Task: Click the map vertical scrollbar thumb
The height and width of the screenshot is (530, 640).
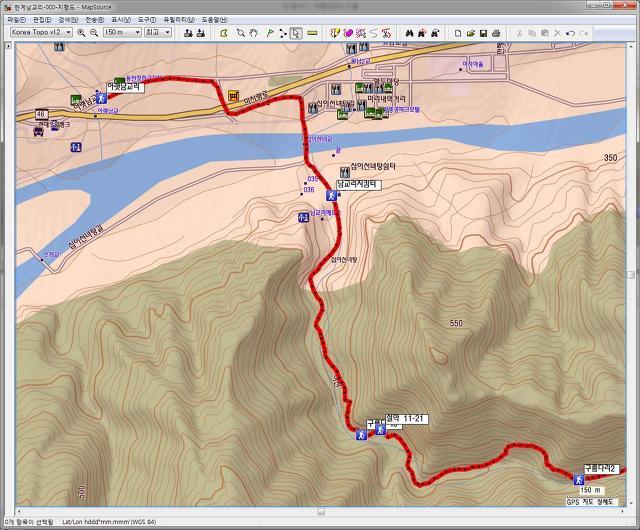Action: [631, 275]
